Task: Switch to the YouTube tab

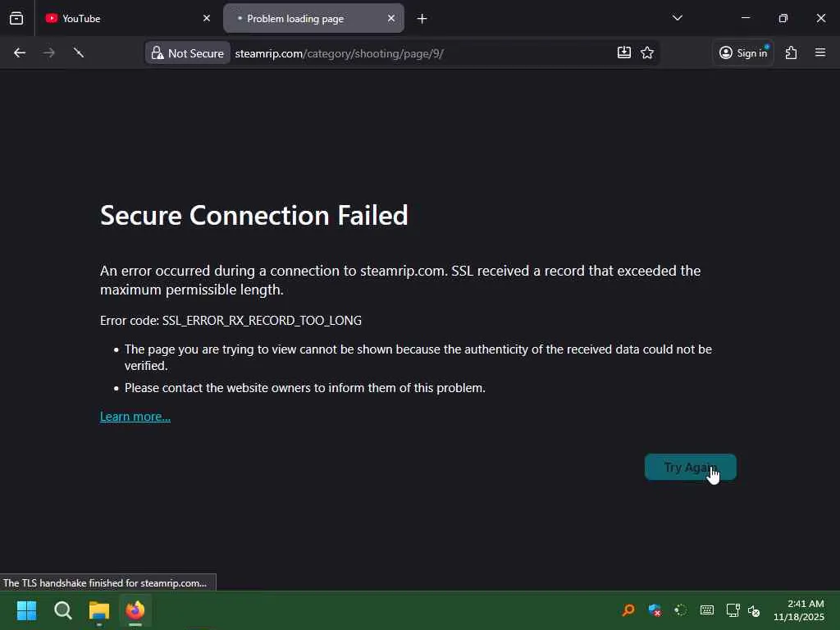Action: pyautogui.click(x=115, y=18)
